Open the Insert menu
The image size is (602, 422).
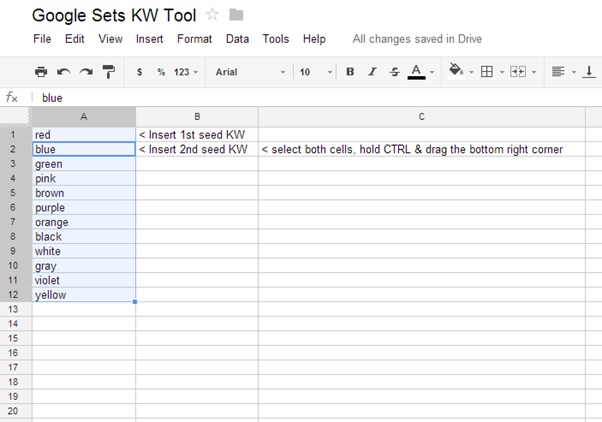point(149,39)
